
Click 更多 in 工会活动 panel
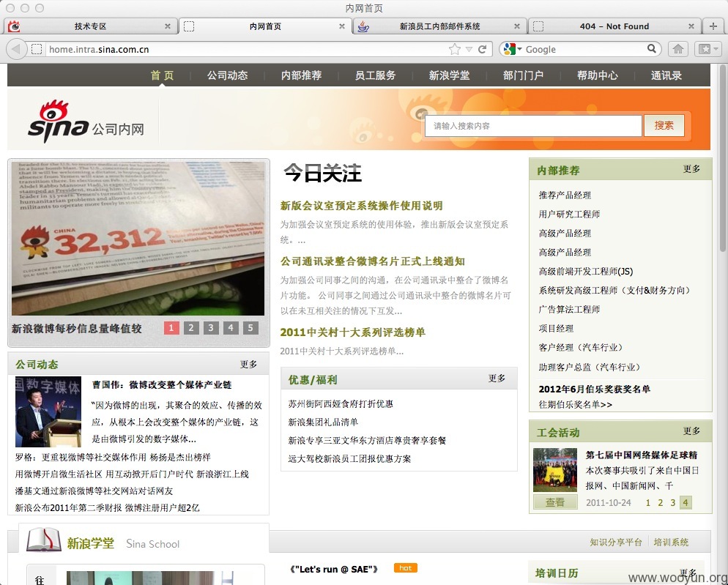[x=691, y=431]
